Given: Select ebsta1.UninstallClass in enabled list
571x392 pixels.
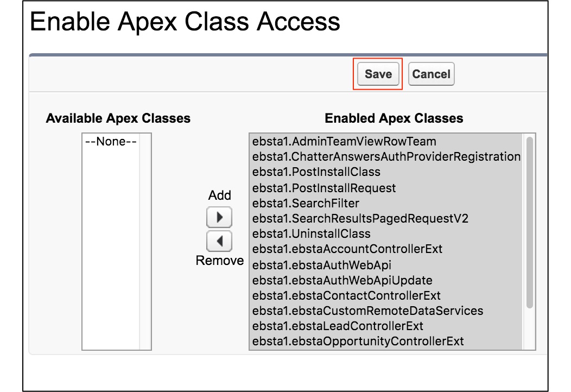Looking at the screenshot, I should [x=312, y=234].
